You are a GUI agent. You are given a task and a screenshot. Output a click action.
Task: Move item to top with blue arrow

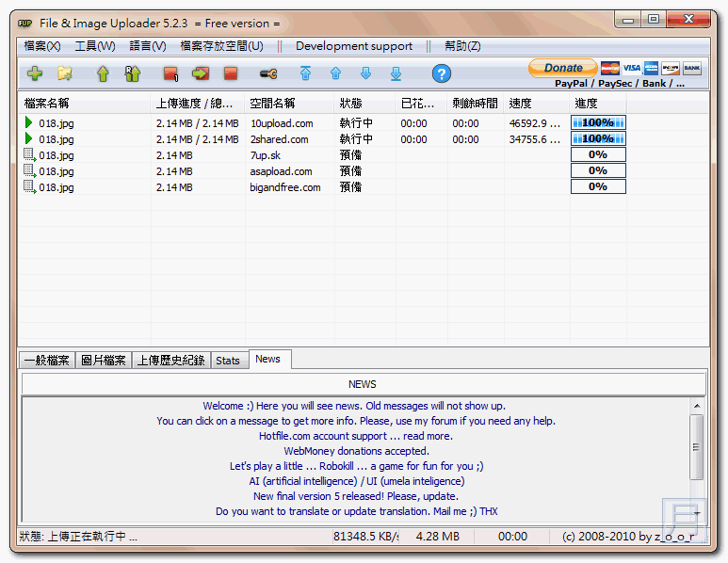[x=305, y=73]
